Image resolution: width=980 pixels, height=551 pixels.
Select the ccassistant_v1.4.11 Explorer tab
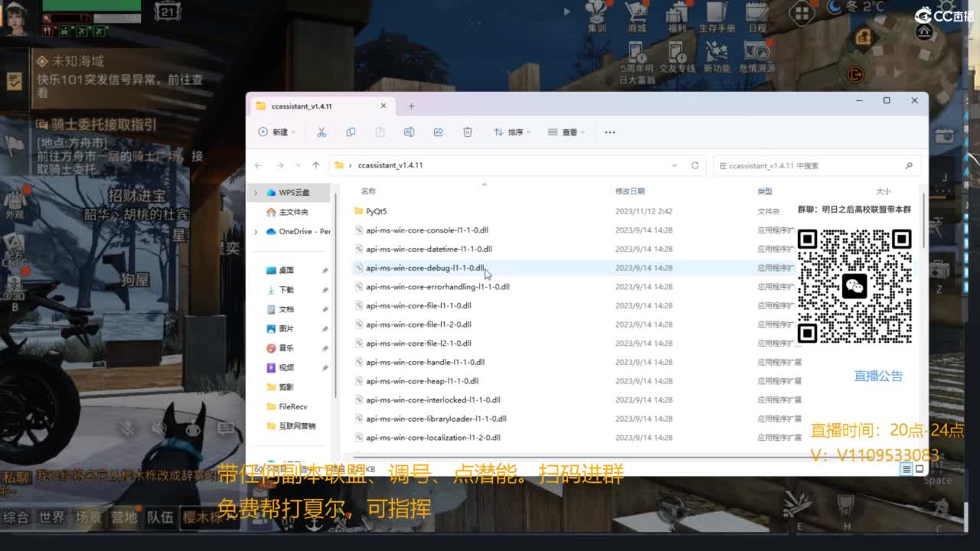[x=322, y=106]
